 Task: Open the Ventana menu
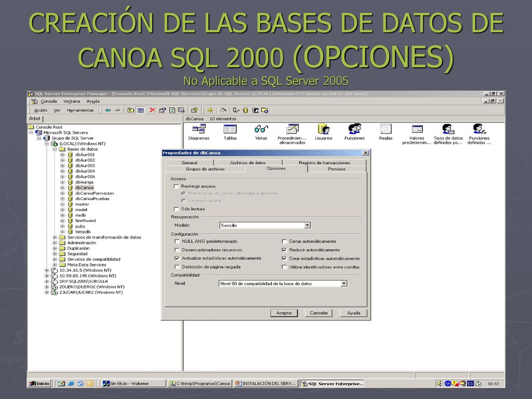(x=72, y=101)
